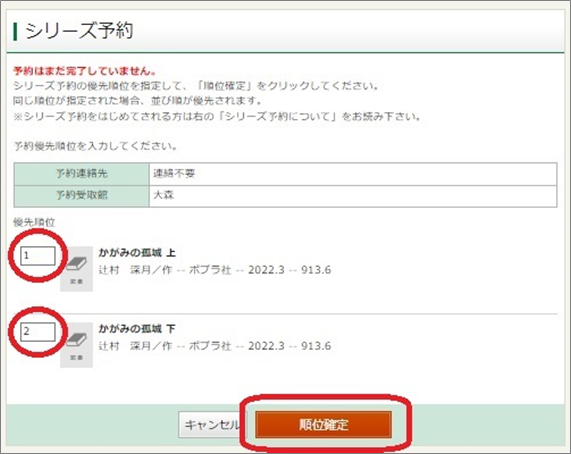Click the note mentioning シリーズ予約について
Screen dimensions: 571x454
pos(217,117)
